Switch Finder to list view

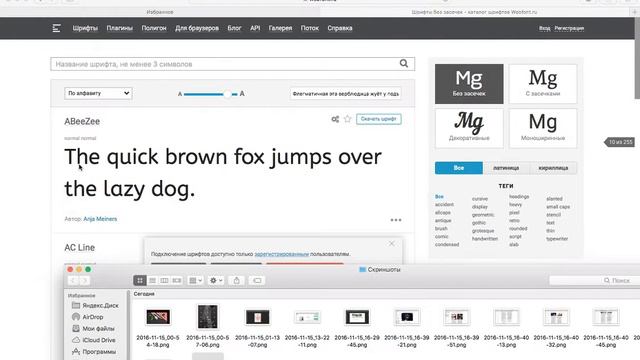point(152,280)
